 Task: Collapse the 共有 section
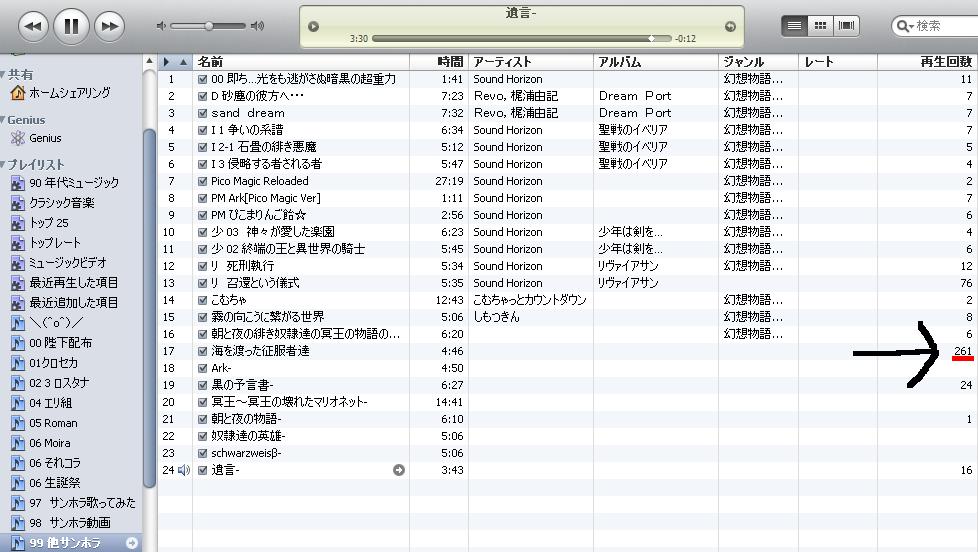point(3,75)
